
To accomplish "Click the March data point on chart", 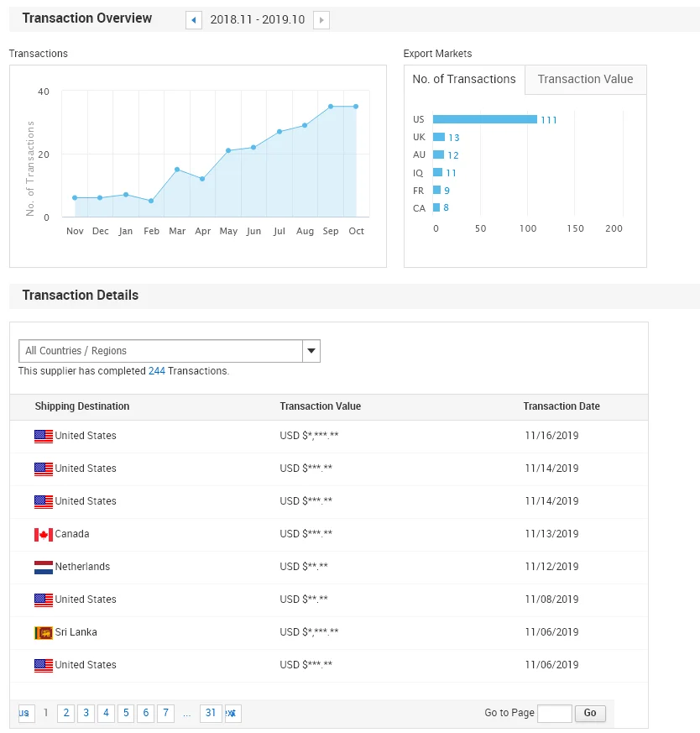I will [177, 170].
